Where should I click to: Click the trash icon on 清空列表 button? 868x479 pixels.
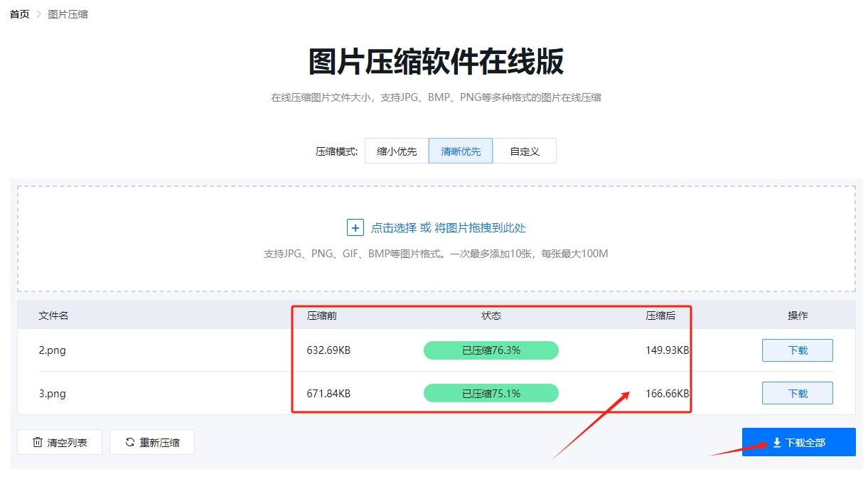pos(38,442)
